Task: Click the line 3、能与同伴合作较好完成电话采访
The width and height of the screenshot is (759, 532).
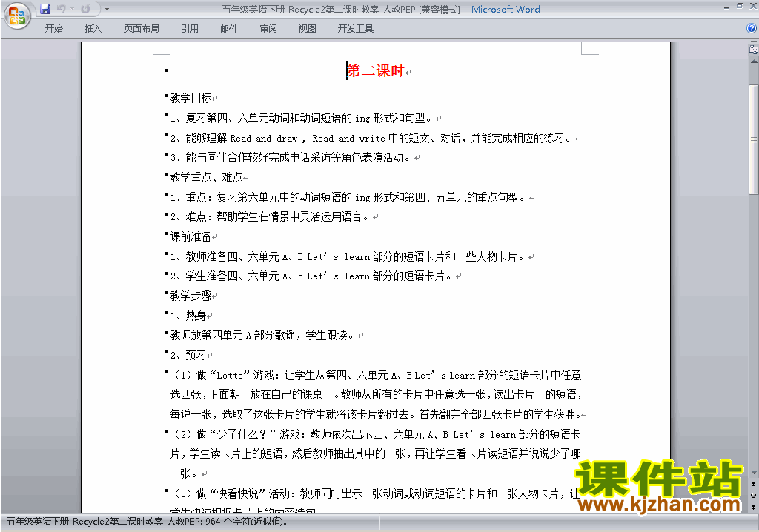Action: pyautogui.click(x=290, y=157)
